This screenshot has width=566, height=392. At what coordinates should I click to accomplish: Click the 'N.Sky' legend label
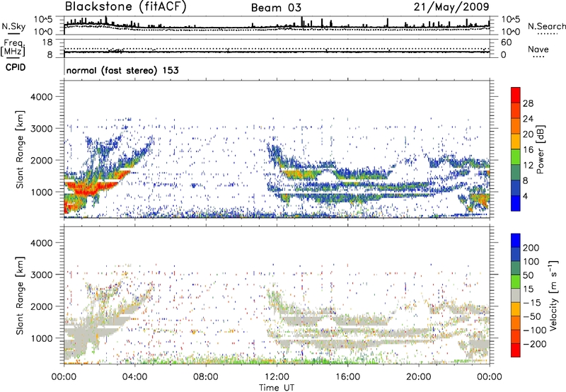coord(13,26)
